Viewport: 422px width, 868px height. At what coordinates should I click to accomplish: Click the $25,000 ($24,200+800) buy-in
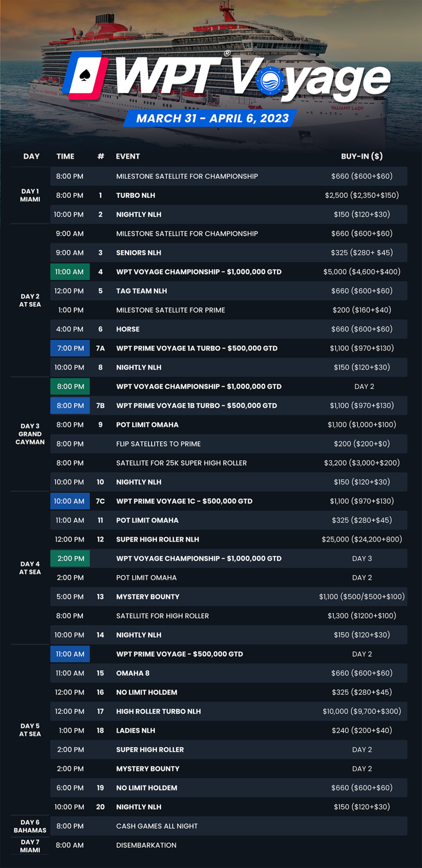click(x=362, y=540)
